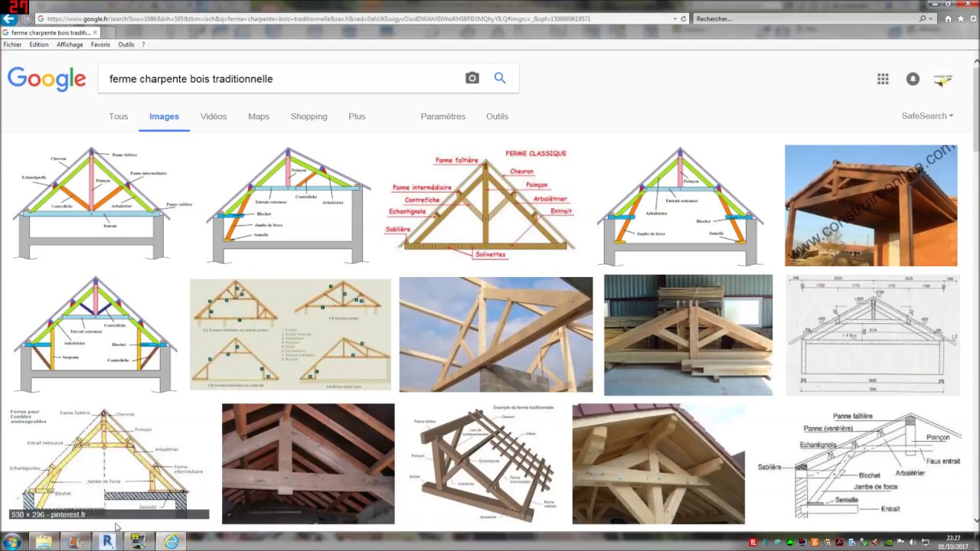Open the Revit icon in the taskbar
The image size is (980, 551).
coord(107,542)
